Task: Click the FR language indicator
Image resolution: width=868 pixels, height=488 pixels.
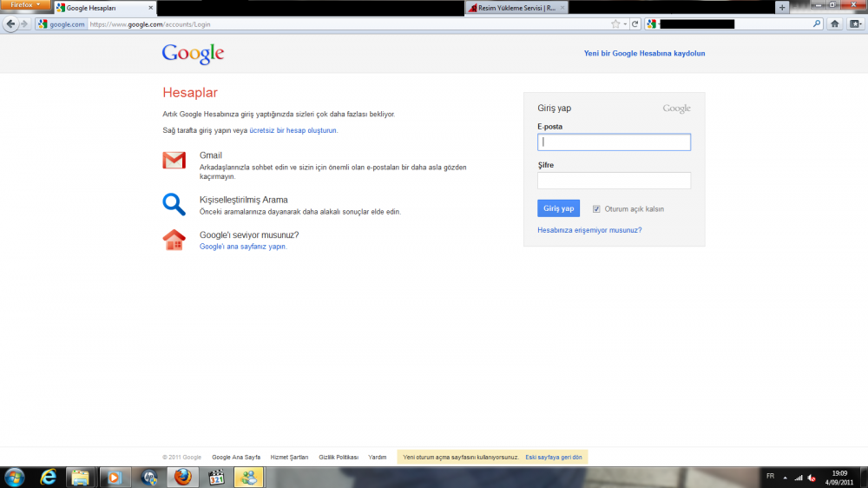Action: pyautogui.click(x=770, y=477)
